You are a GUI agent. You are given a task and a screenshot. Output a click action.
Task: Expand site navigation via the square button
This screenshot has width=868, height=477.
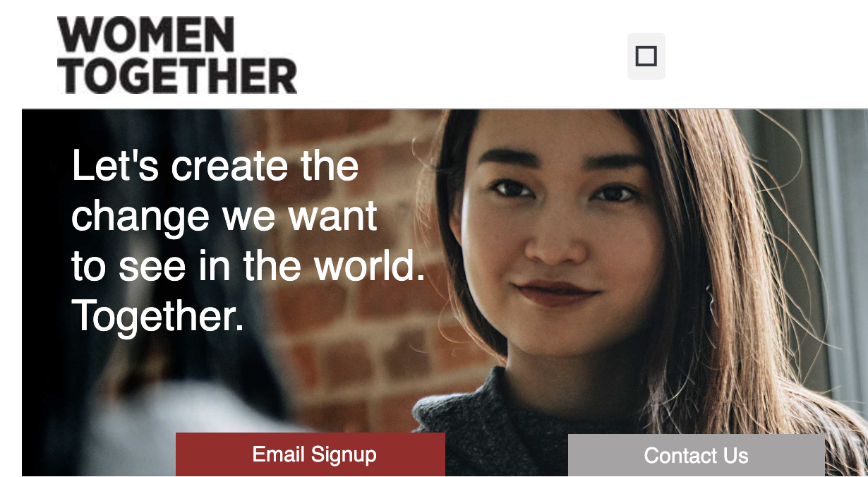point(646,56)
